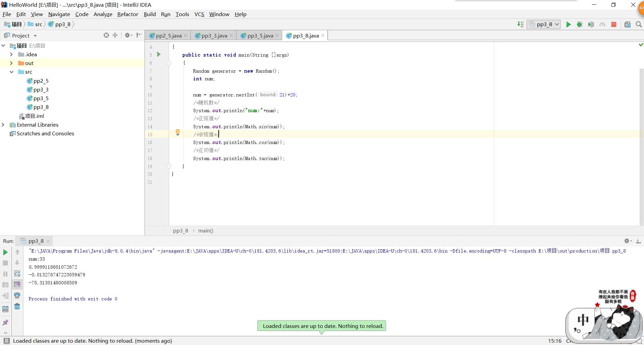Click the green inspection checkmark
Image resolution: width=644 pixels, height=345 pixels.
point(641,45)
